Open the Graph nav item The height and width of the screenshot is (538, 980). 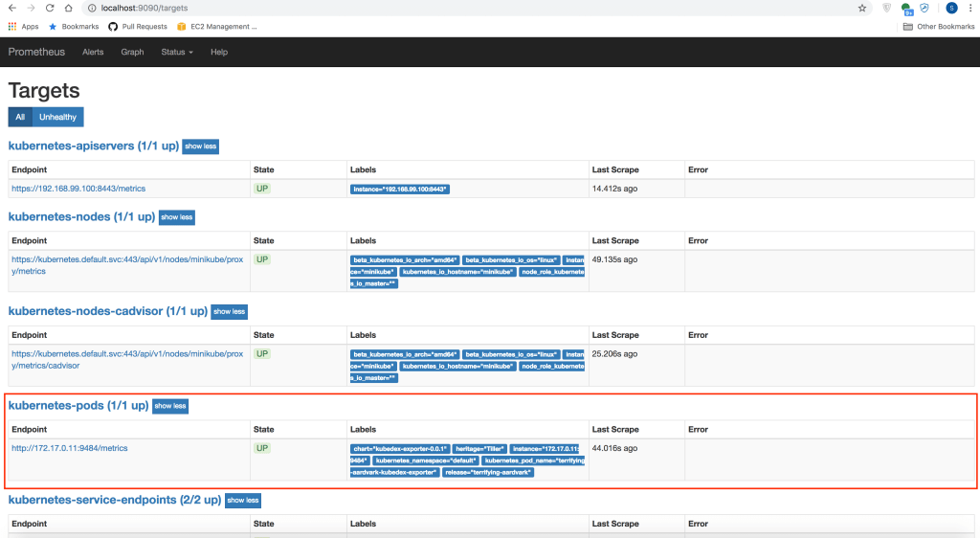(x=132, y=52)
